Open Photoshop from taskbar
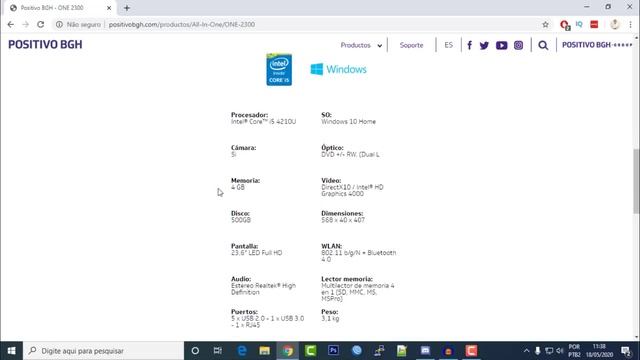Viewport: 640px width, 360px height. [x=333, y=351]
